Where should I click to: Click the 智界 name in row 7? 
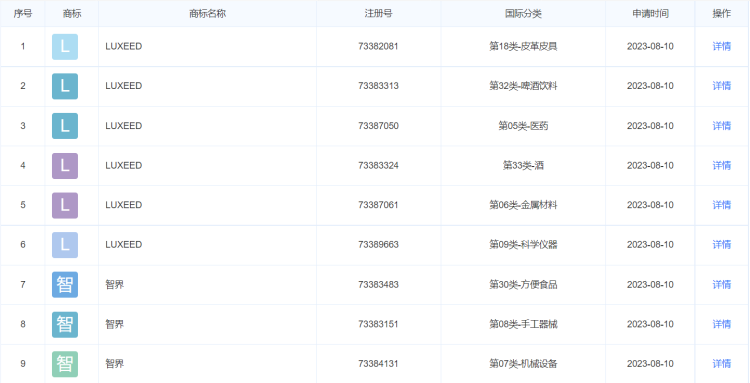pyautogui.click(x=114, y=285)
